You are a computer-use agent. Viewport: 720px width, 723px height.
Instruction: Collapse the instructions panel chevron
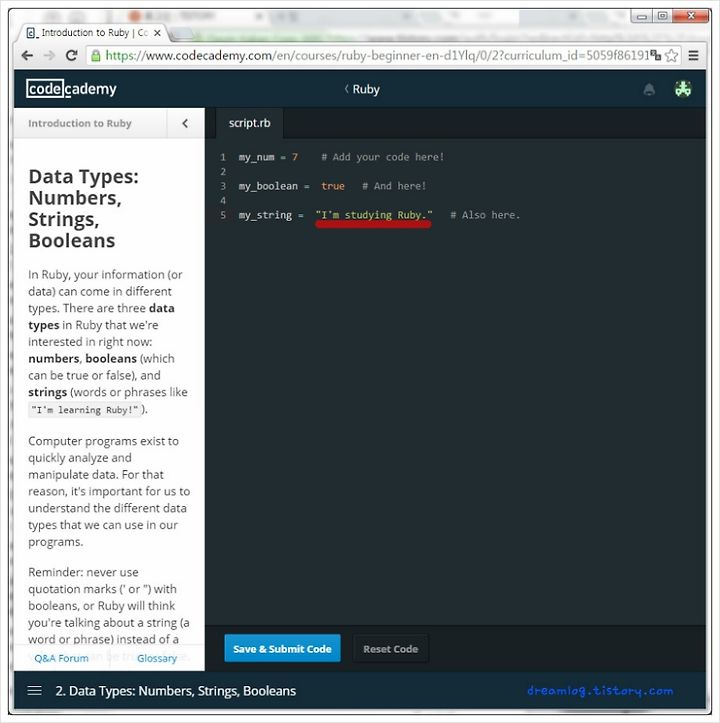click(185, 123)
